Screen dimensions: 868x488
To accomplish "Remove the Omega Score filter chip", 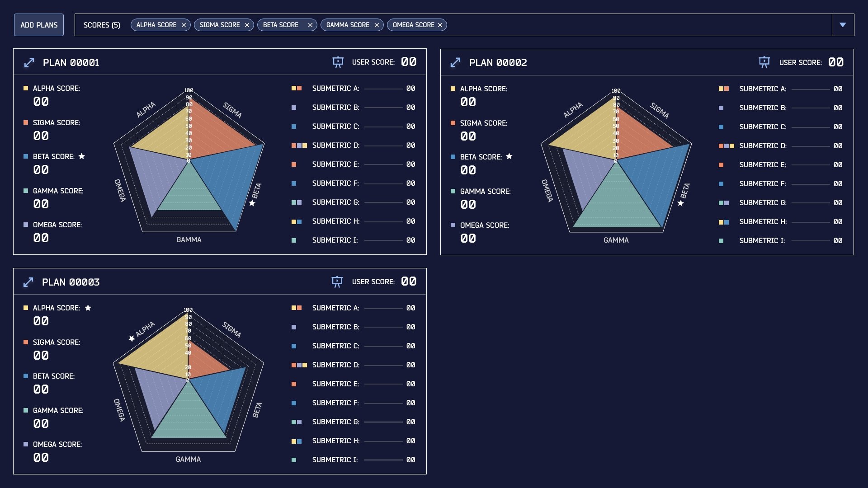I will click(440, 25).
